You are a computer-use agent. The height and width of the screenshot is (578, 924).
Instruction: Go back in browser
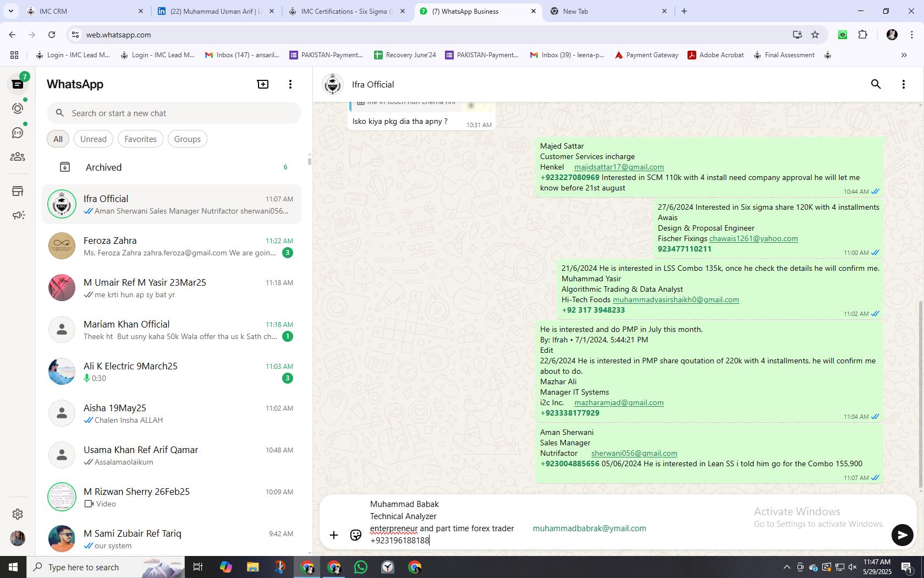[12, 35]
